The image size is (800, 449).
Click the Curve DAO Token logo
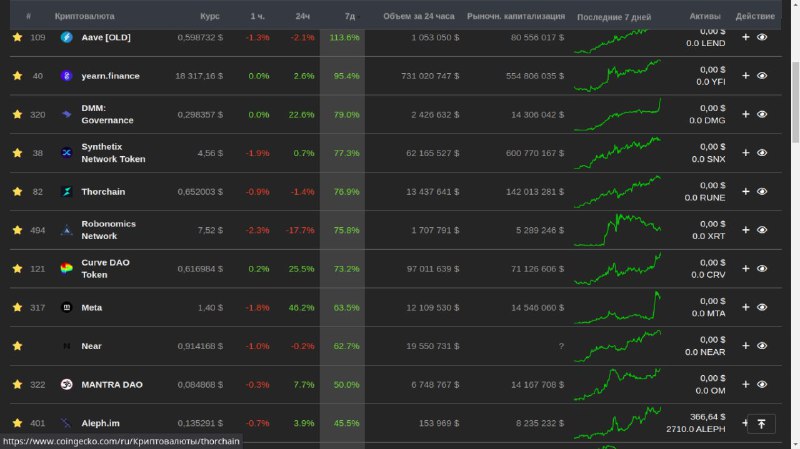[66, 268]
